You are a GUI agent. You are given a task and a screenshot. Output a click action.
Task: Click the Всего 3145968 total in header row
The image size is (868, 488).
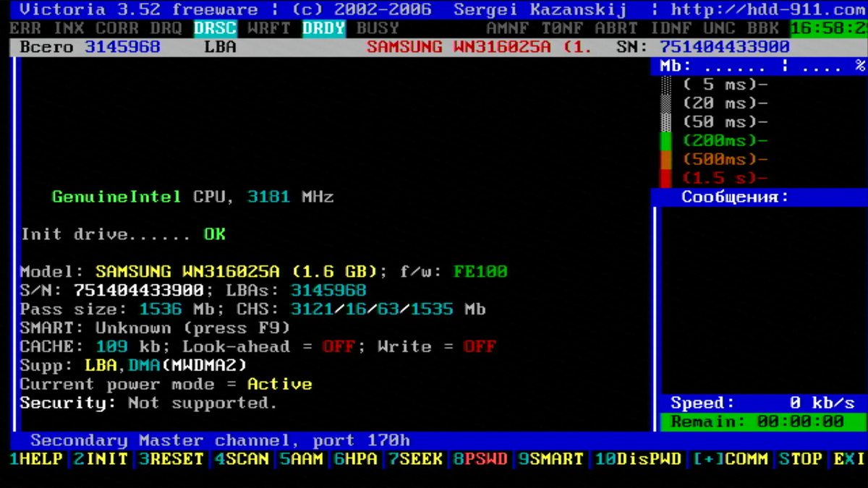[x=90, y=48]
